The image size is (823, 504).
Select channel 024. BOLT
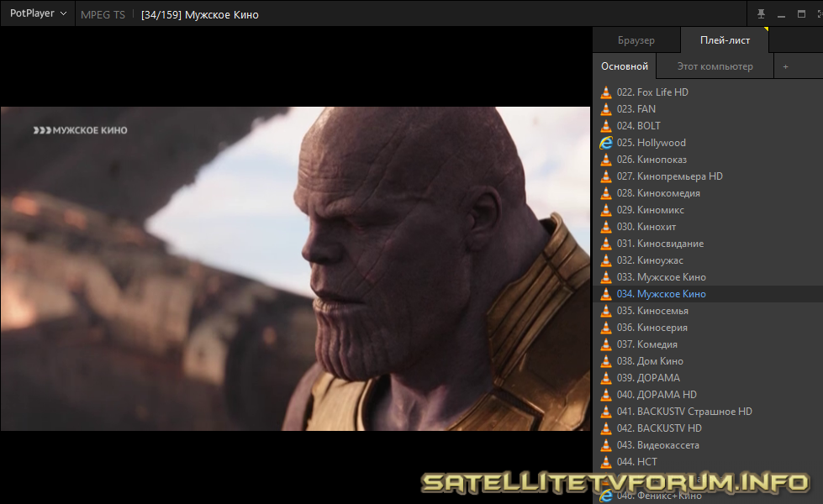(639, 126)
